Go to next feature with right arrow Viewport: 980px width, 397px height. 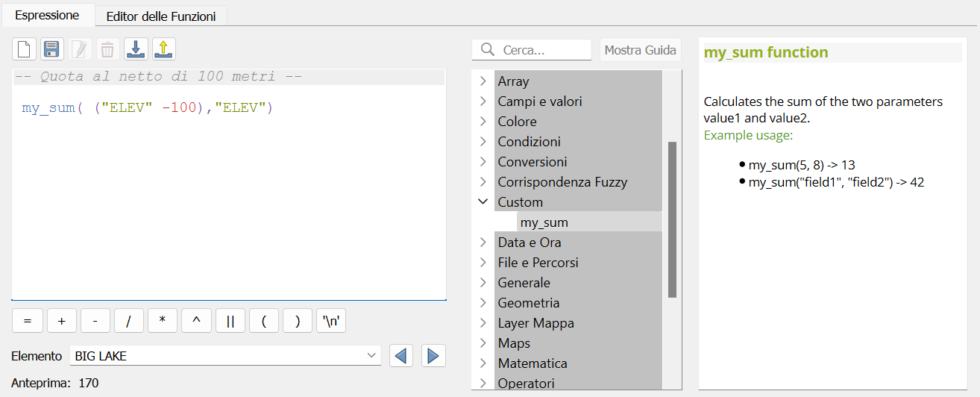click(x=433, y=356)
